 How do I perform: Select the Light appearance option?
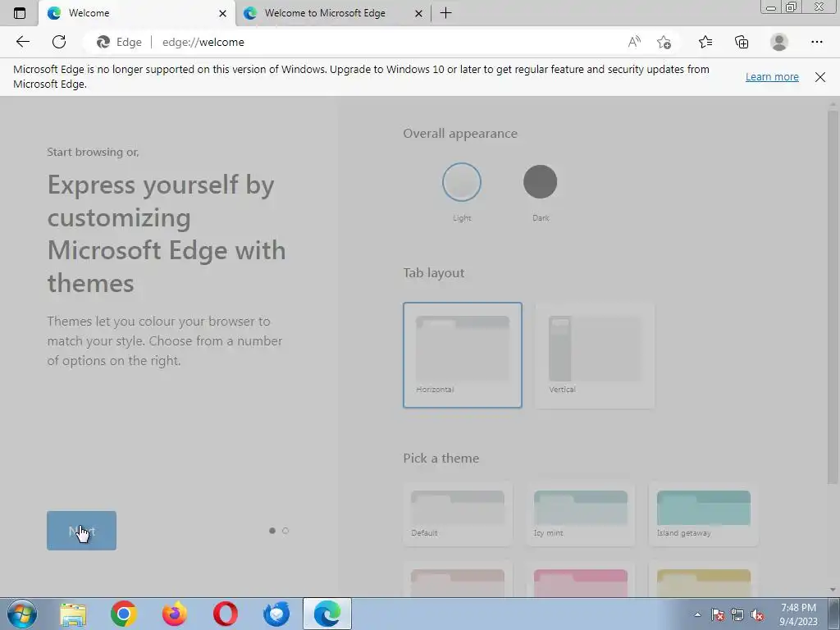pos(462,182)
